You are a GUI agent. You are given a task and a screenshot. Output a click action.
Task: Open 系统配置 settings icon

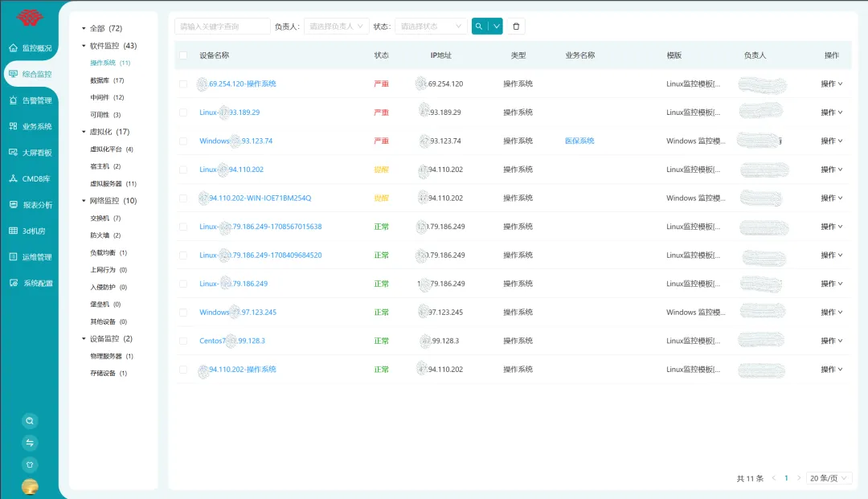pos(14,283)
